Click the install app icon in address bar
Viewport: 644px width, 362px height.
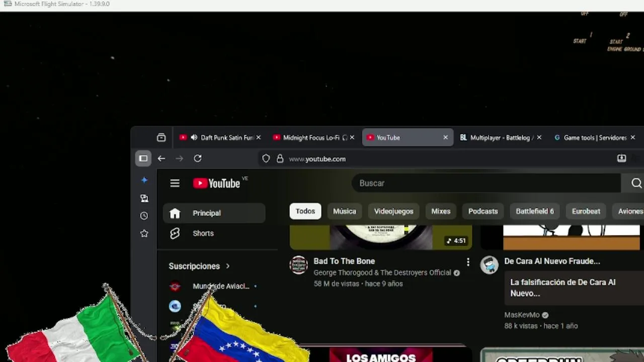click(x=621, y=158)
